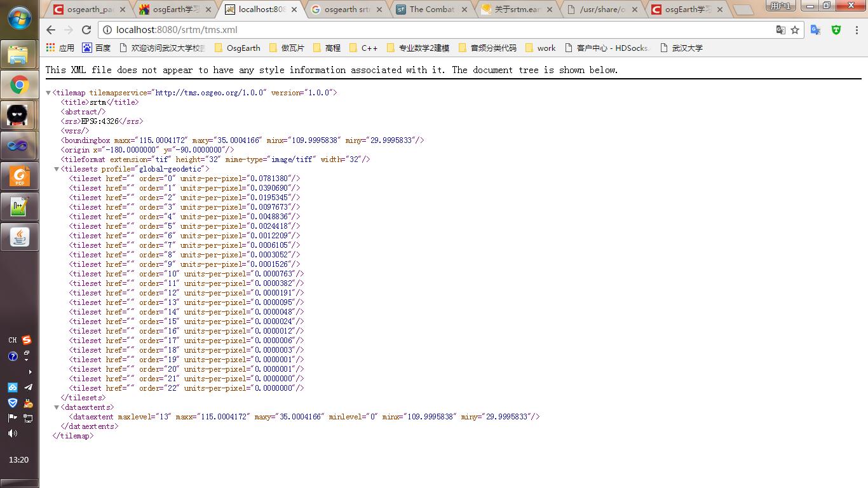Click the volume speaker tray icon
Screen dimensions: 868x488
[x=12, y=433]
